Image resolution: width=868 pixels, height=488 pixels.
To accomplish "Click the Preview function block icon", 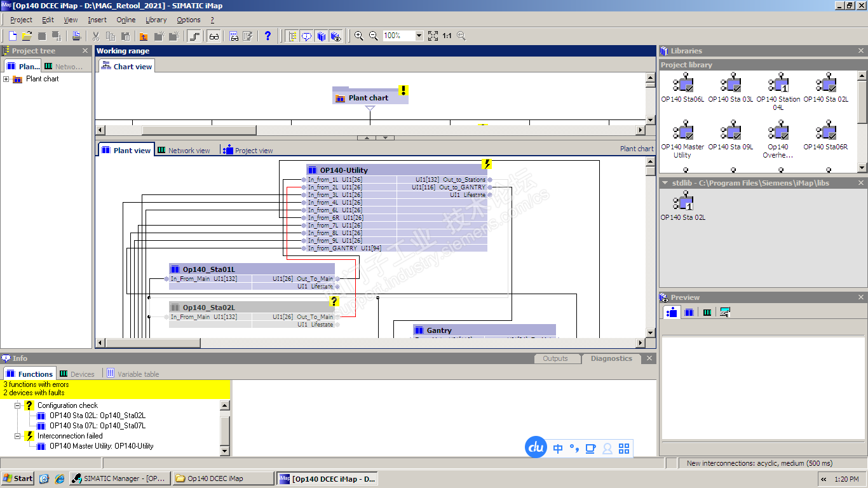I will [689, 312].
